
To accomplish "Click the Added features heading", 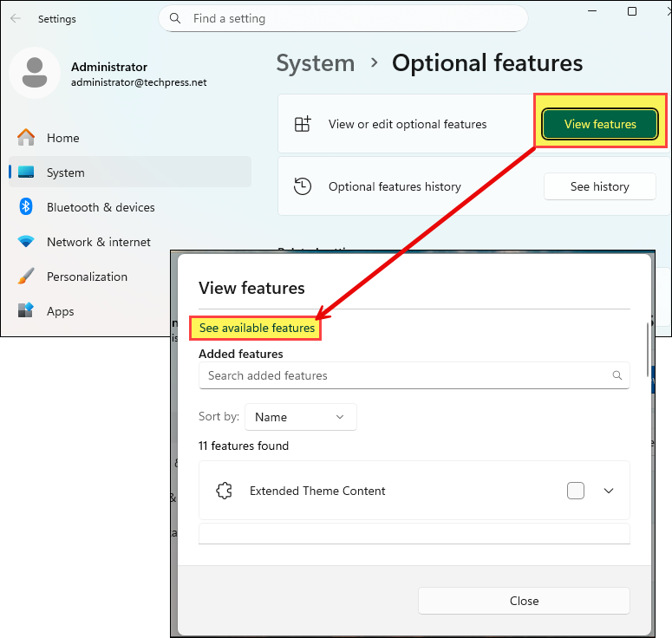I will tap(241, 354).
